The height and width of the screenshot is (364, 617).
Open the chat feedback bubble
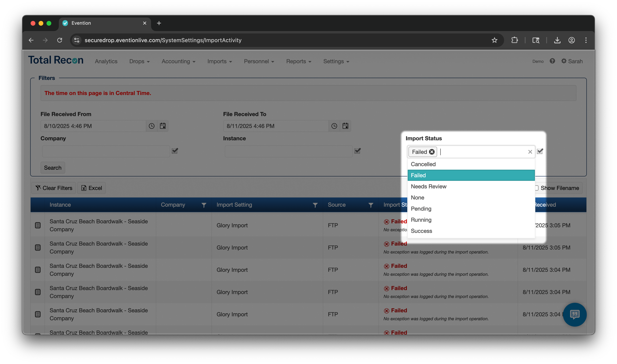point(574,314)
